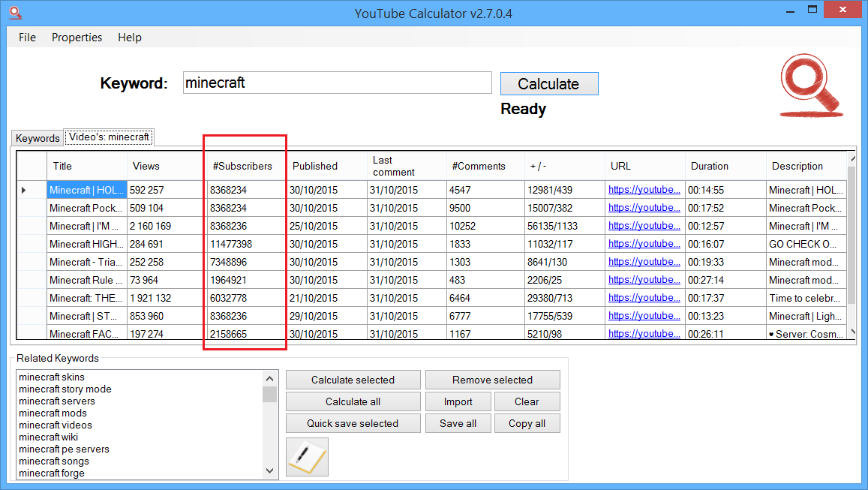This screenshot has width=868, height=490.
Task: Sort by the Description column header
Action: 806,166
